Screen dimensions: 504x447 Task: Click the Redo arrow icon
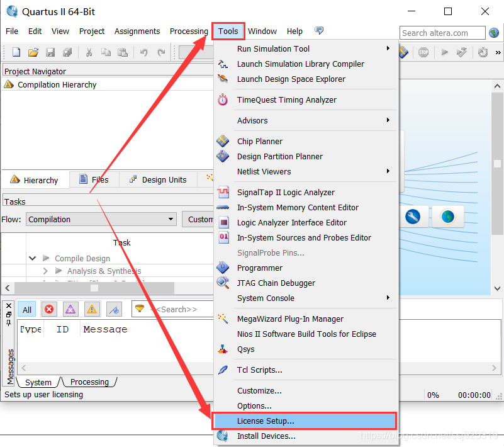[161, 52]
